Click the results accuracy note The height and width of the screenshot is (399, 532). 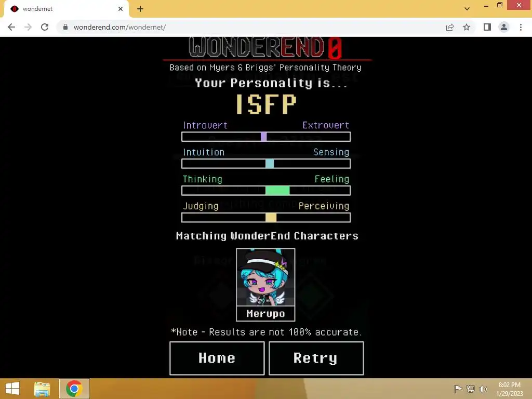pos(267,332)
